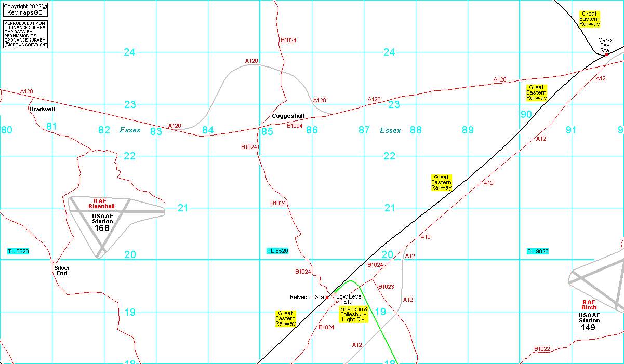Select the Bradwell village label
The width and height of the screenshot is (624, 364).
pos(42,110)
